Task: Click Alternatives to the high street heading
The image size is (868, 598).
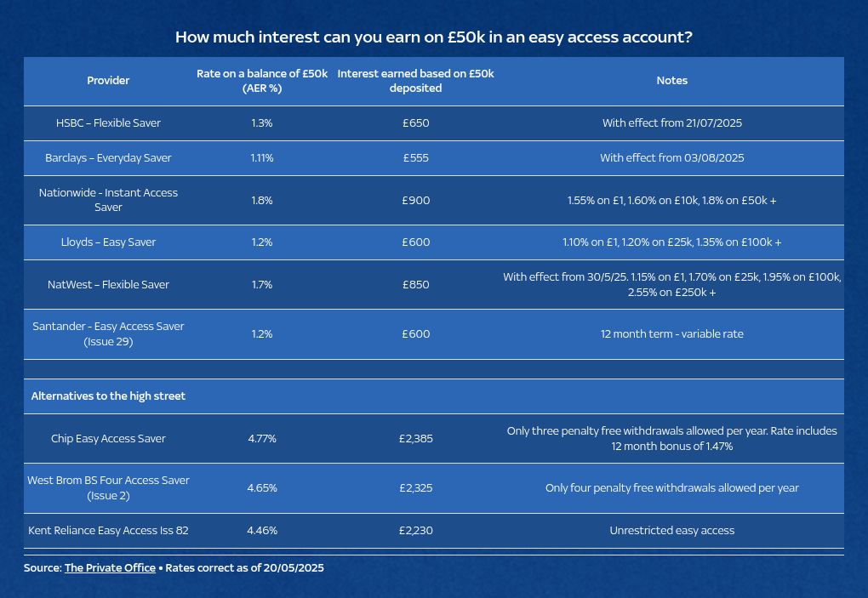Action: coord(108,396)
